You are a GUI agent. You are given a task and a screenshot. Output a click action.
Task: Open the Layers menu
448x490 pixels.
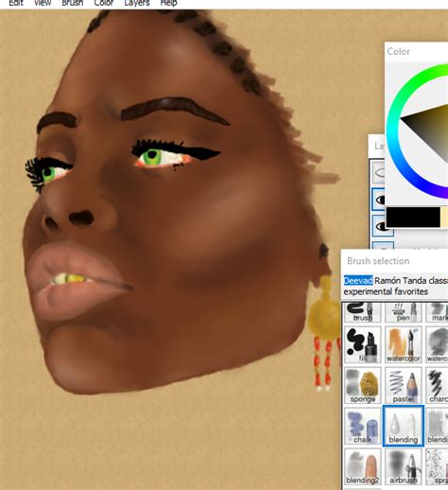[137, 3]
